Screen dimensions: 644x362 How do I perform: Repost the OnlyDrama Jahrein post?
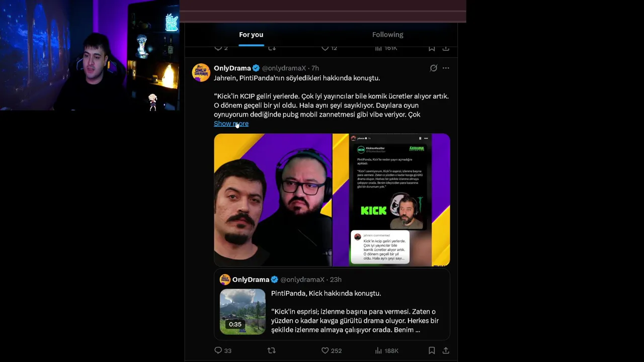coord(272,350)
